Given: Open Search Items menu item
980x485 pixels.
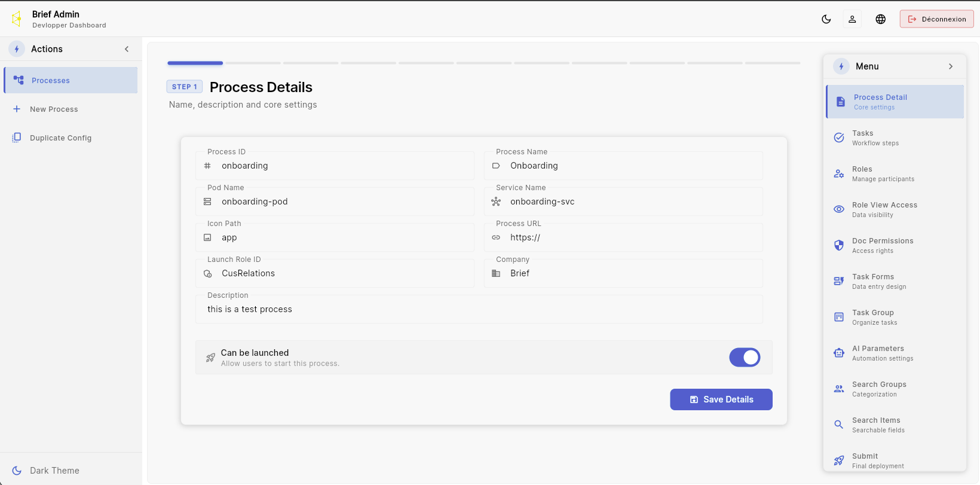Looking at the screenshot, I should point(895,425).
